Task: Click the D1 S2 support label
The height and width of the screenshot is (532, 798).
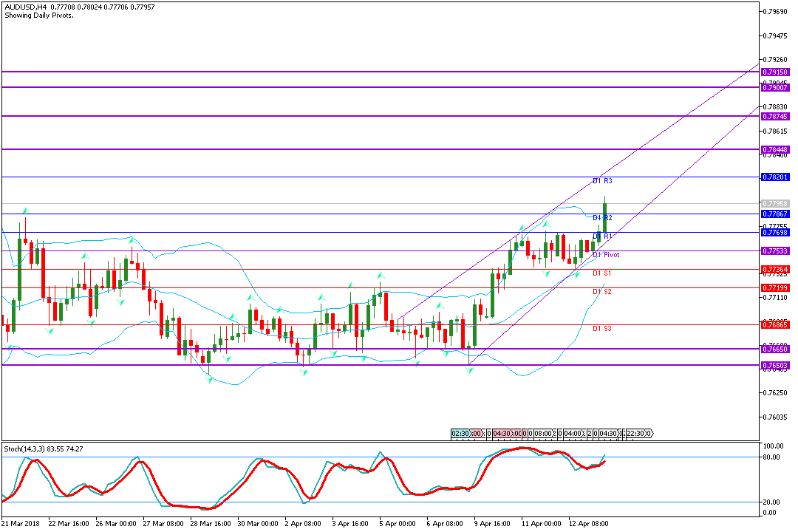Action: [x=602, y=292]
